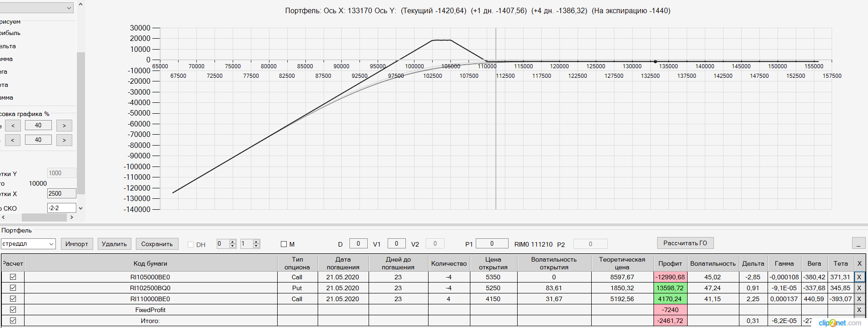The image size is (868, 328).
Task: Delete the FixedProfit row with its X
Action: 859,310
